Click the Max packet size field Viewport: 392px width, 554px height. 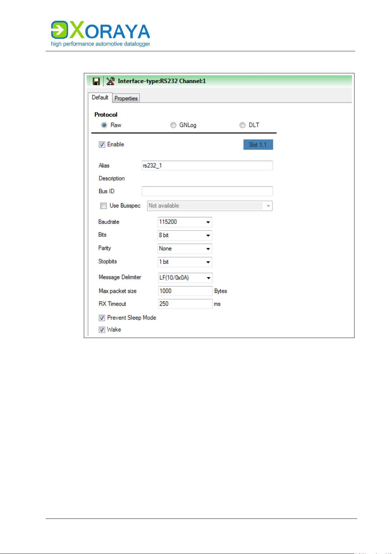click(185, 291)
